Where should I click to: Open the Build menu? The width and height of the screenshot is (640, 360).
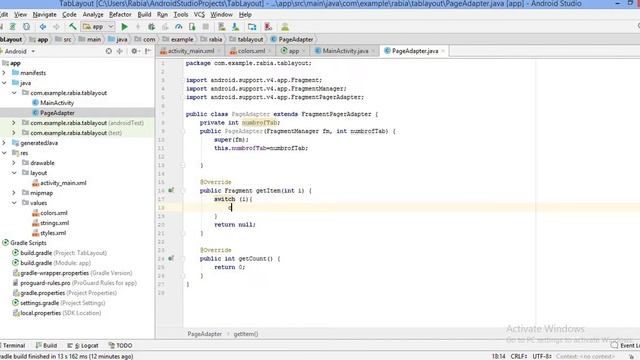(x=144, y=15)
